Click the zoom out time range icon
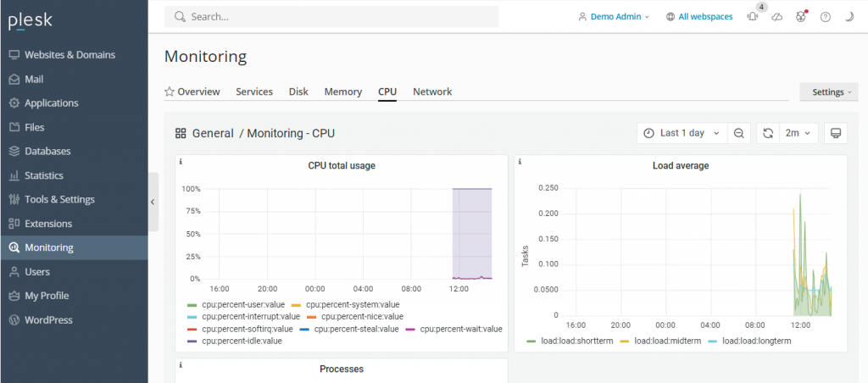Image resolution: width=868 pixels, height=383 pixels. tap(738, 133)
